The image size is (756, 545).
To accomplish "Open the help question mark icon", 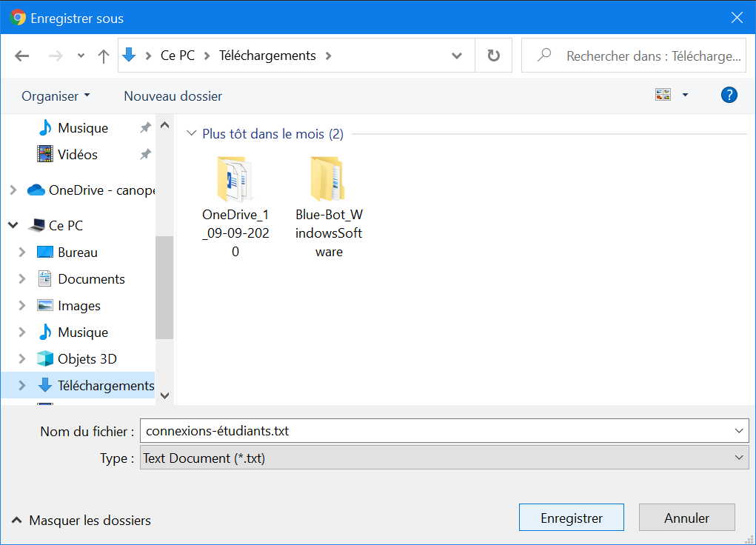I will point(729,95).
